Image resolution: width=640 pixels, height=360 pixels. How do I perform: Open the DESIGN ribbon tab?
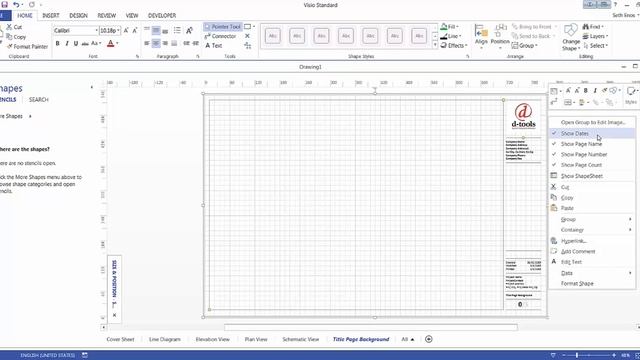[78, 16]
